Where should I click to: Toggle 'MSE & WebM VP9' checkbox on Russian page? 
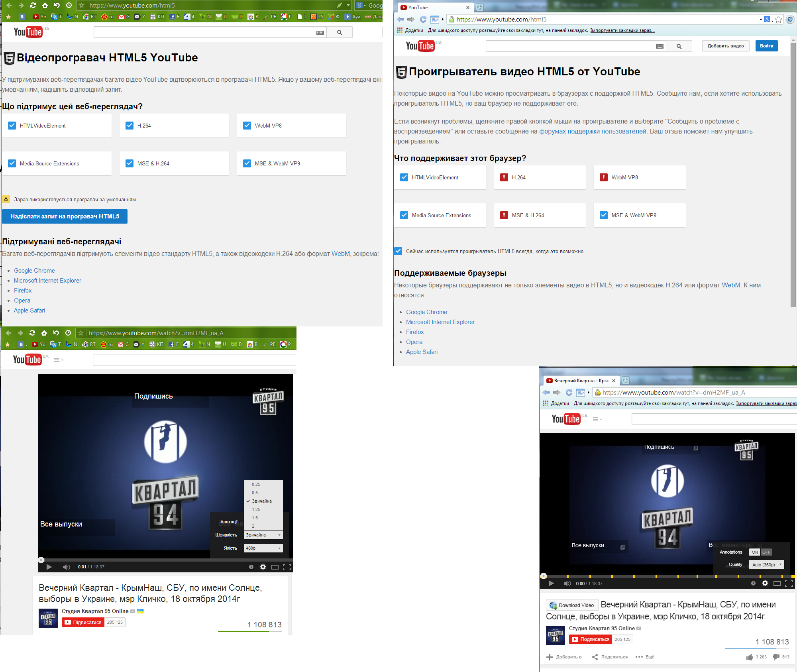(x=604, y=215)
